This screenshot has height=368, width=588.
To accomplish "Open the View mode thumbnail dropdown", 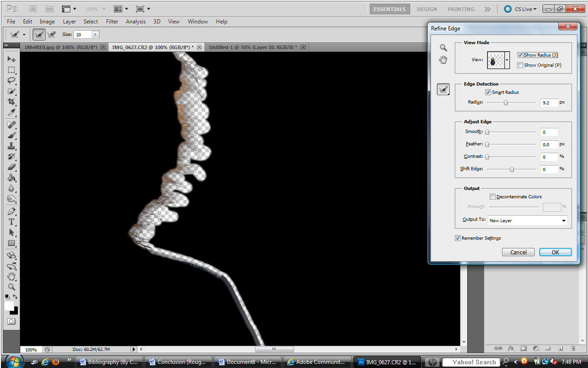I will (x=507, y=60).
